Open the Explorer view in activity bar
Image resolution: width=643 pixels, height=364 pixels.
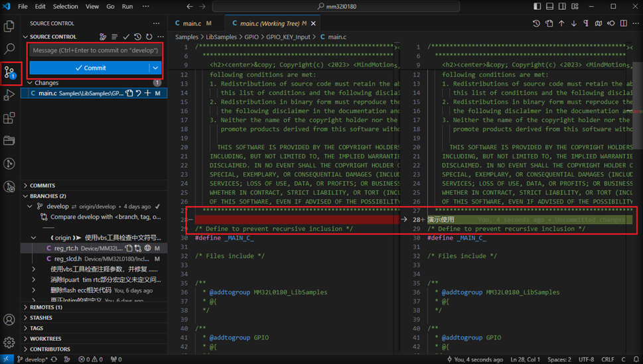tap(9, 27)
